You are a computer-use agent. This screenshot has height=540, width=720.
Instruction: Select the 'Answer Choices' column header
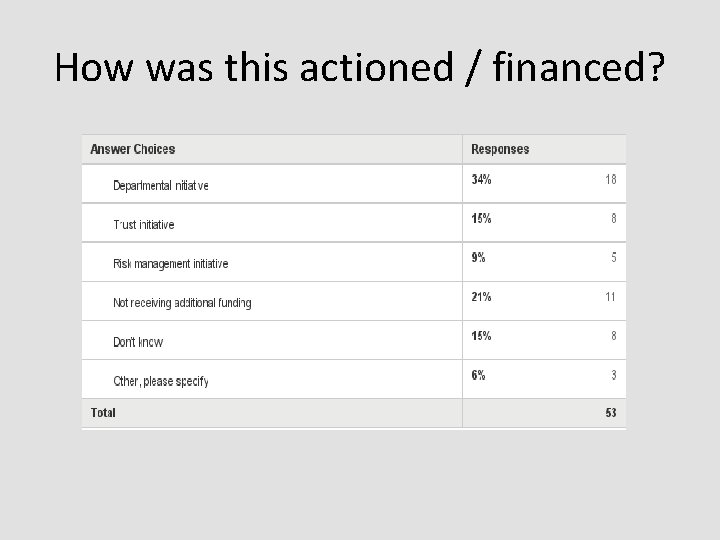(132, 149)
